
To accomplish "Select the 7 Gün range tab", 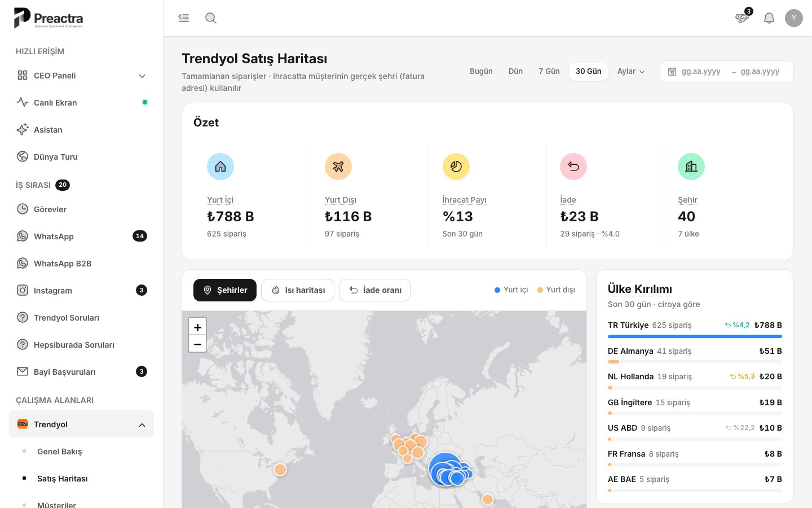I will pos(549,72).
